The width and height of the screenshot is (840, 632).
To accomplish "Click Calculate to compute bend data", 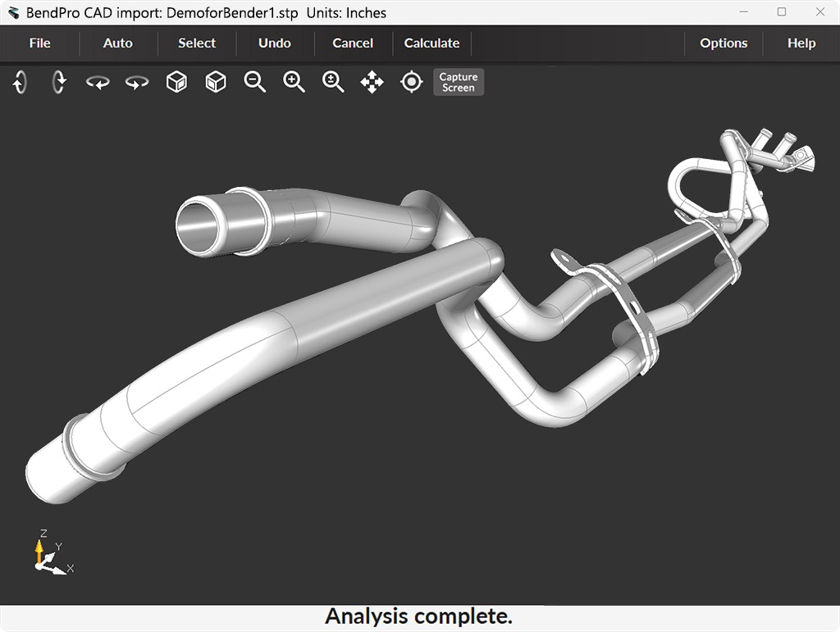I will point(431,43).
